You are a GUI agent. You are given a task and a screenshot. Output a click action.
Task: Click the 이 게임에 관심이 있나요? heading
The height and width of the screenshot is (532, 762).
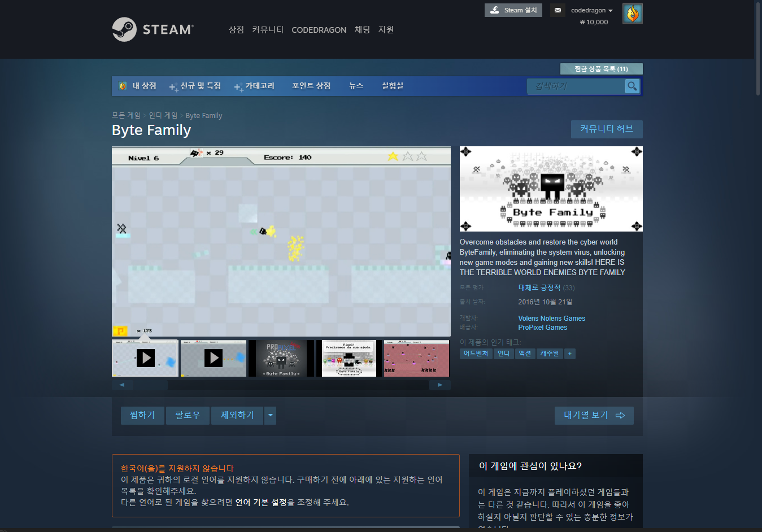530,466
